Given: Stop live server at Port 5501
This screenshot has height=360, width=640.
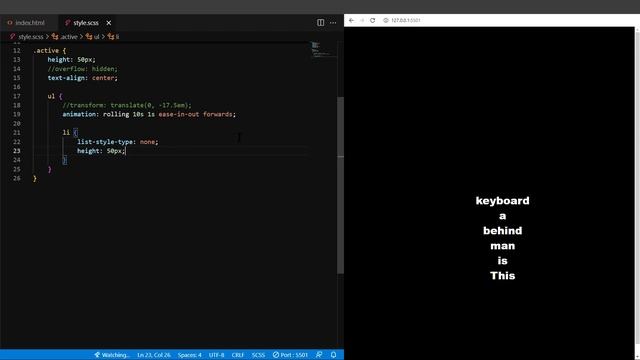Looking at the screenshot, I should click(290, 355).
